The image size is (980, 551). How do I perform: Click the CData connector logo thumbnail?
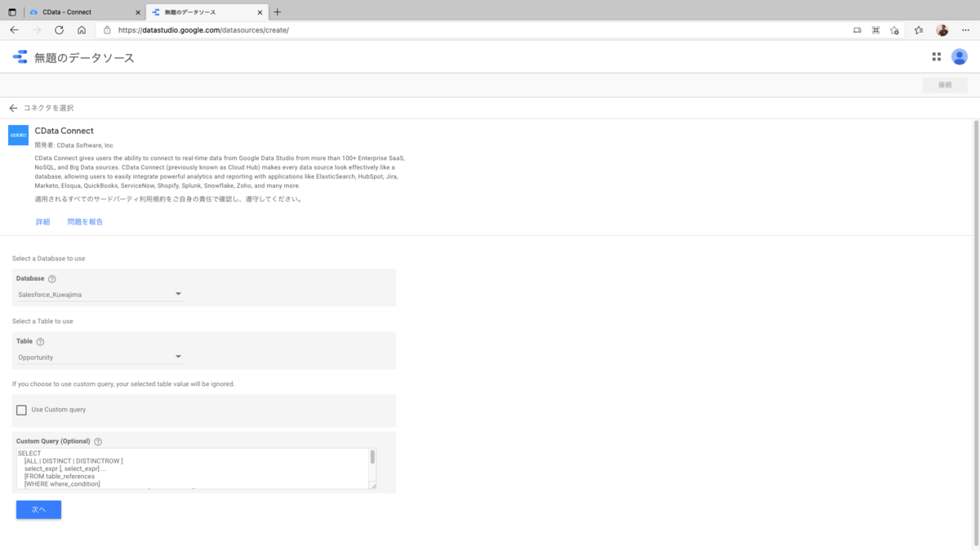click(x=18, y=135)
